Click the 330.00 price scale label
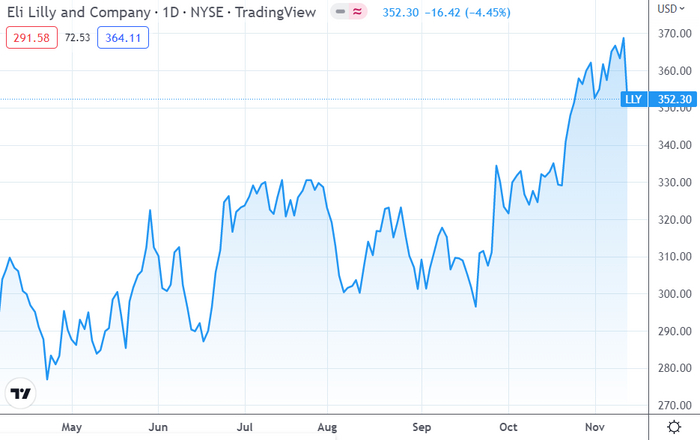Viewport: 700px width, 440px height. (675, 182)
